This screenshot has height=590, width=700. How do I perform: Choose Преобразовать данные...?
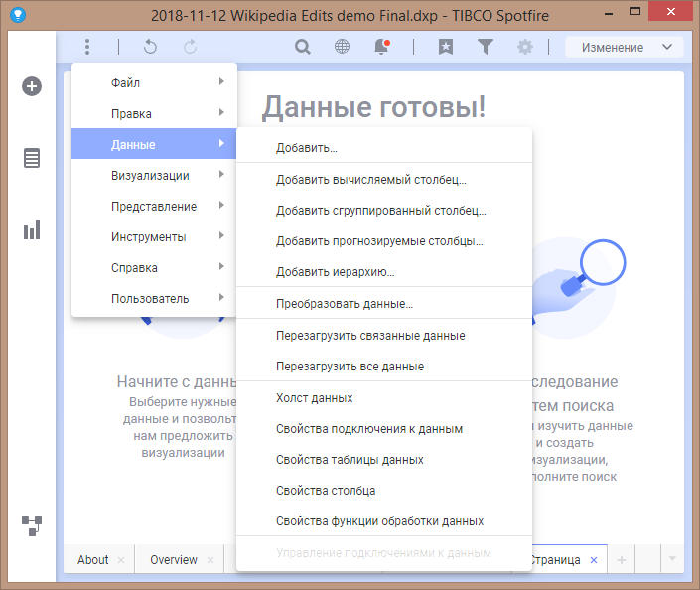384,303
